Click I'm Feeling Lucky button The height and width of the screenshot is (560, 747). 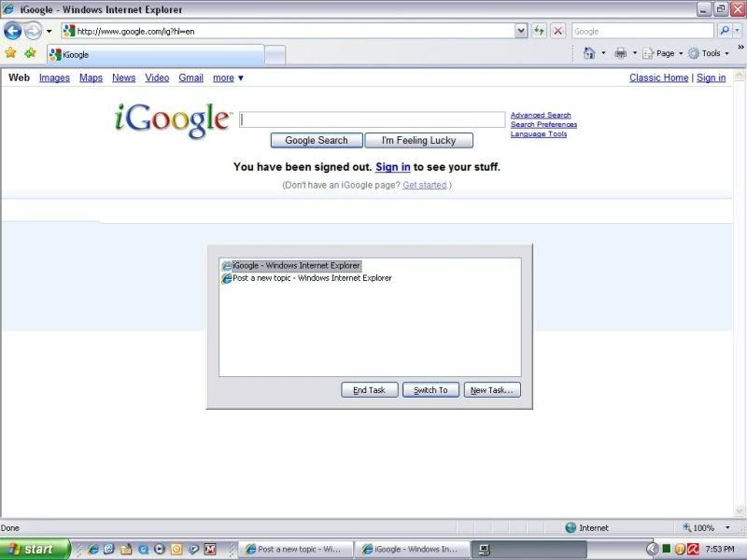coord(418,141)
